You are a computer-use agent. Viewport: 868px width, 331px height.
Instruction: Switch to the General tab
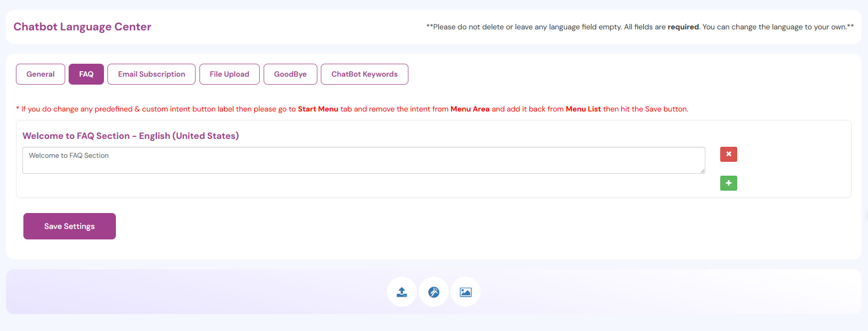tap(40, 74)
